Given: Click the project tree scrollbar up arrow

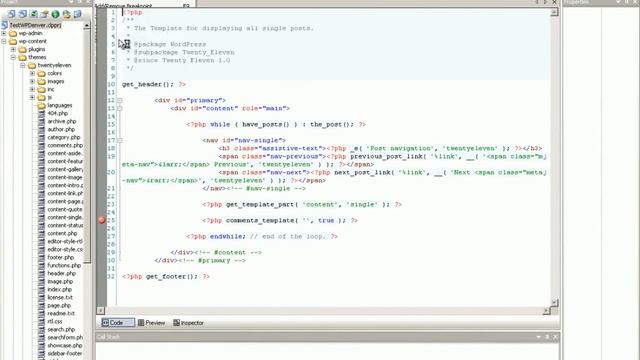Looking at the screenshot, I should [x=87, y=25].
